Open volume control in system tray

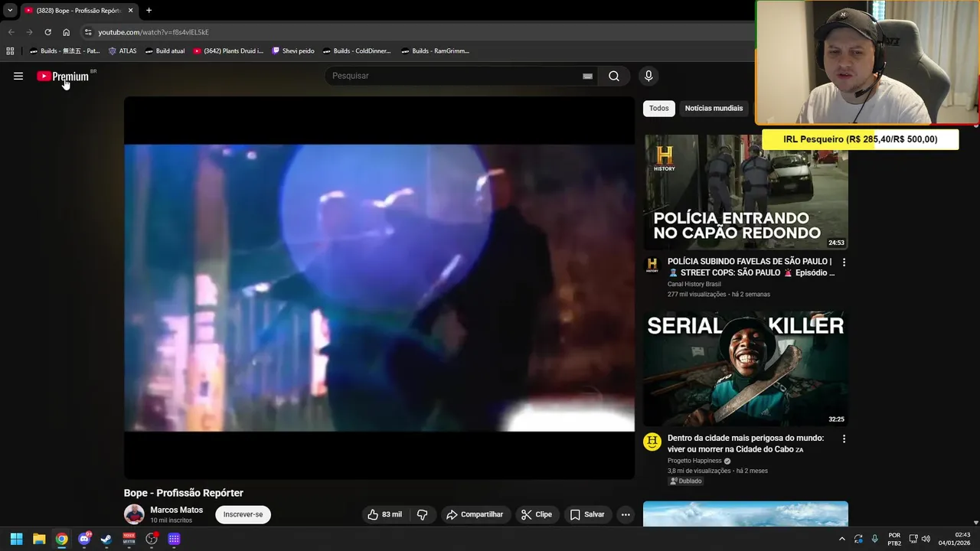pos(926,539)
